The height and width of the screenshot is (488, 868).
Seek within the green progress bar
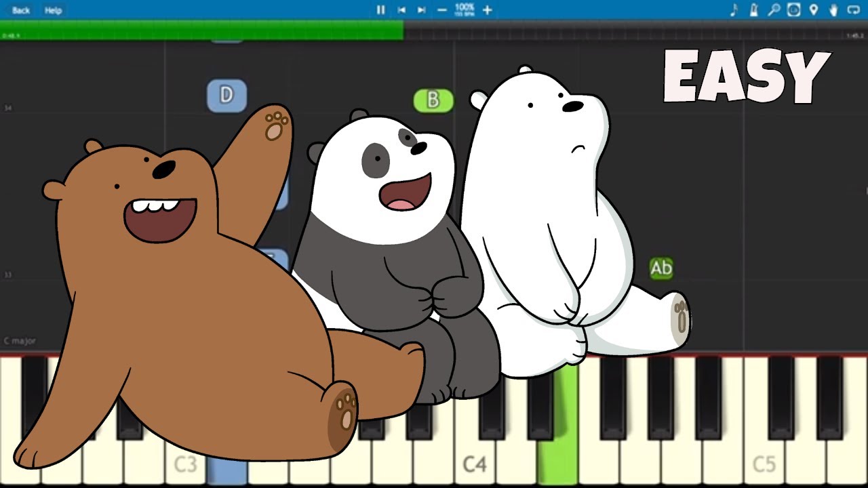click(202, 30)
